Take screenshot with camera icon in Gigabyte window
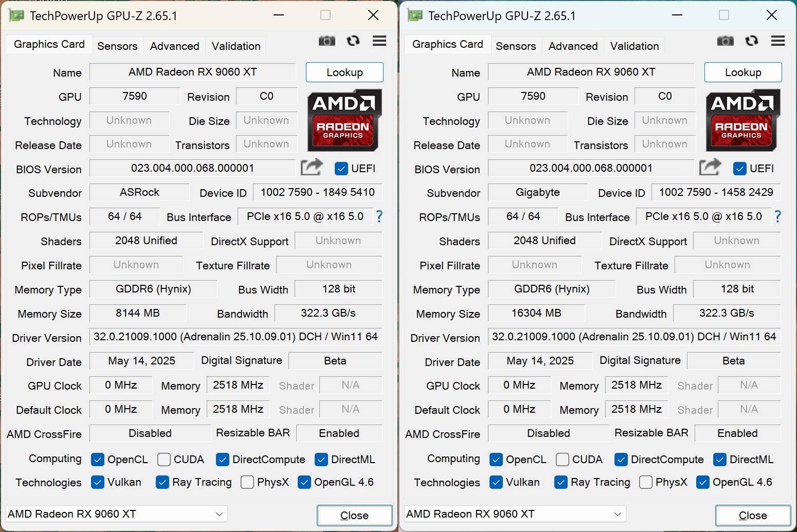This screenshot has height=532, width=797. point(725,41)
